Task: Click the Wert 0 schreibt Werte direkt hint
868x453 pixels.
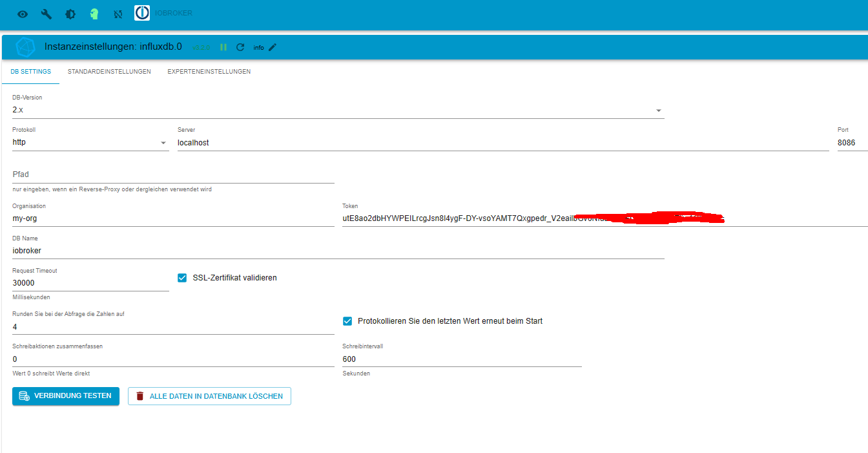Action: tap(51, 374)
